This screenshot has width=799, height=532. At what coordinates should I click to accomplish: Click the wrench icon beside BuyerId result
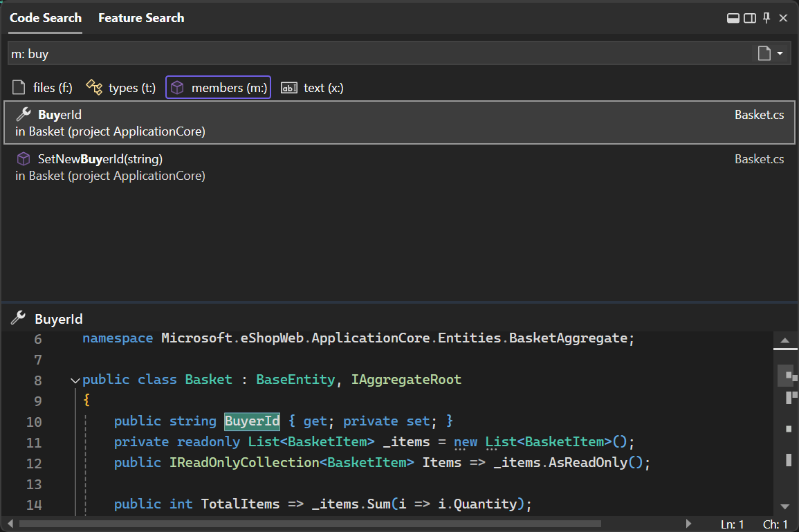point(22,114)
